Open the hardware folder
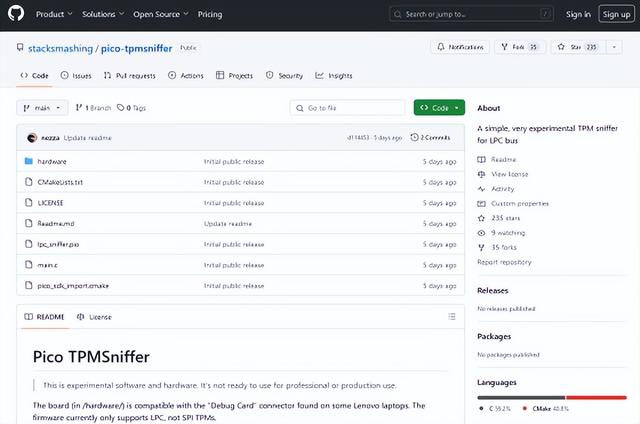This screenshot has width=640, height=424. tap(52, 162)
